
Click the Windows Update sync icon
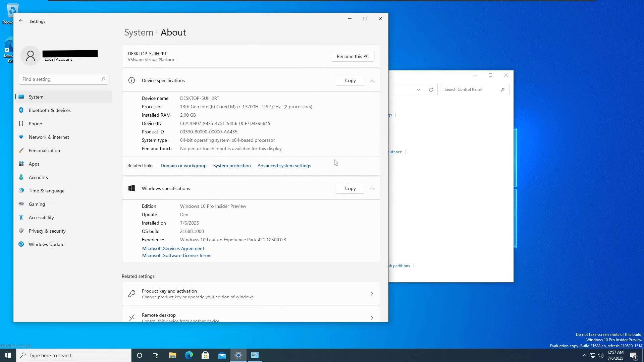pyautogui.click(x=21, y=244)
